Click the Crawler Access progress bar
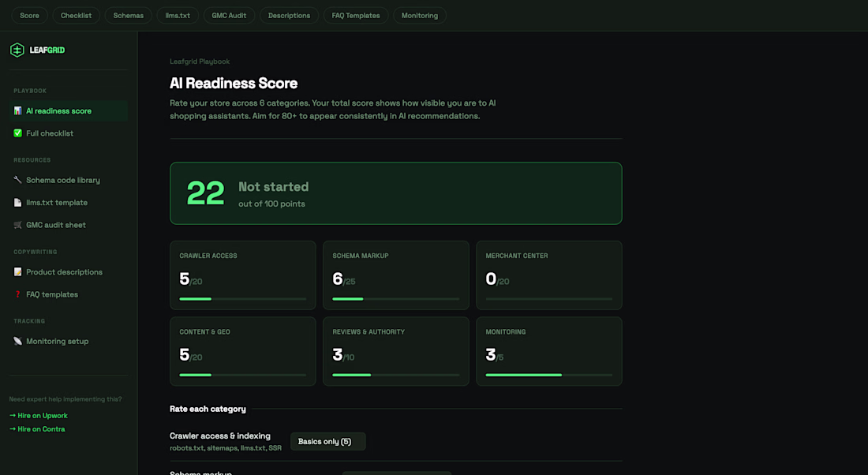868x475 pixels. (x=243, y=299)
